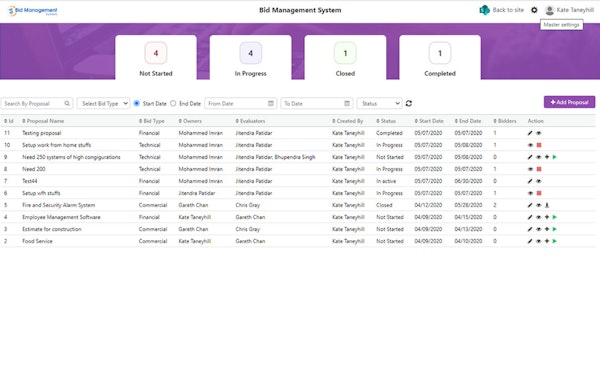Image resolution: width=600 pixels, height=387 pixels.
Task: Start the Need 250 systems proposal with play icon
Action: 555,157
